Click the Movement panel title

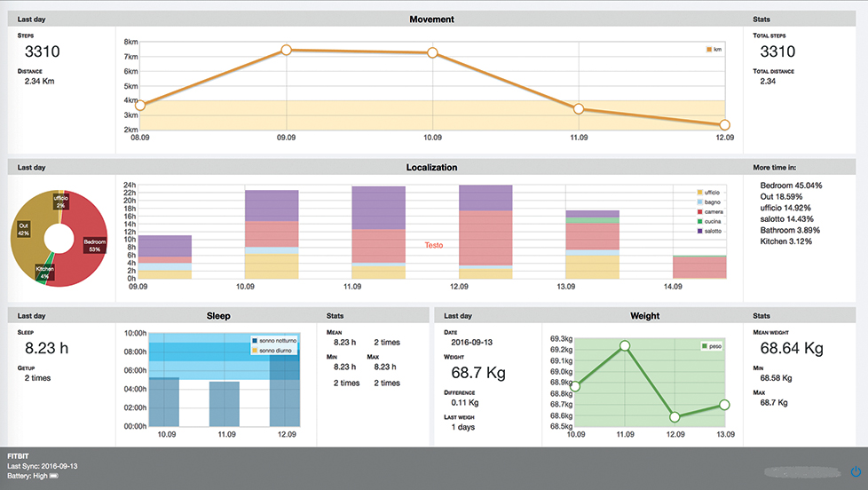pos(432,20)
